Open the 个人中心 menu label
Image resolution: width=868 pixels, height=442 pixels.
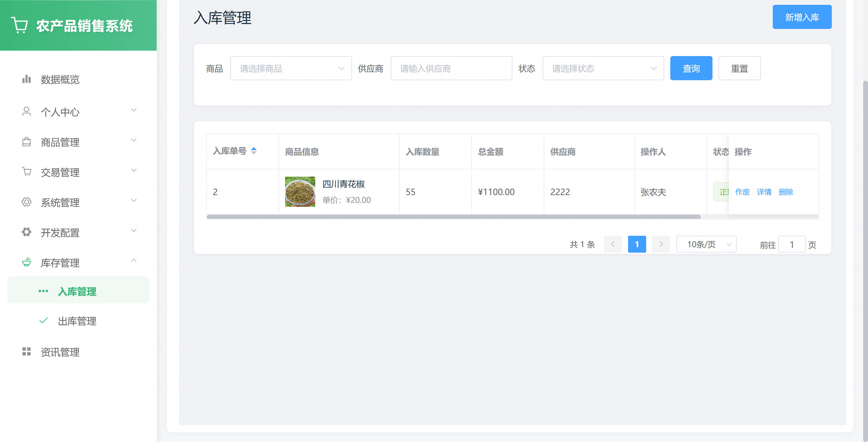point(60,112)
